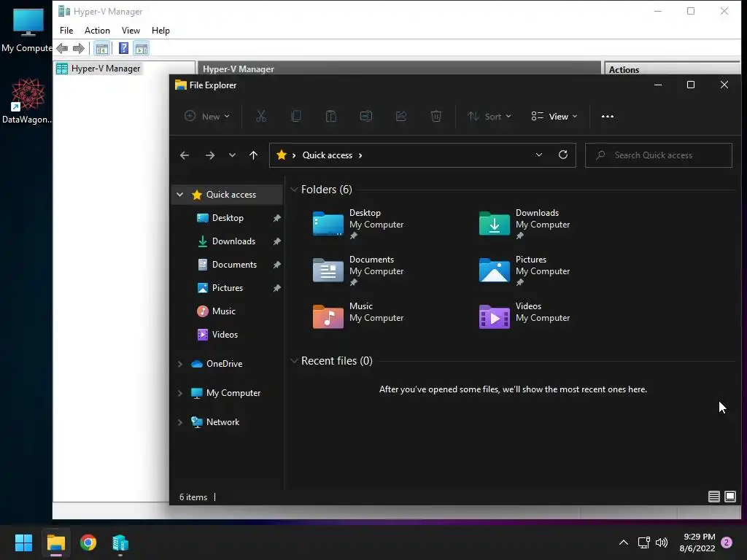Select the Desktop folder tile
Screen dimensions: 747x560
(x=358, y=224)
